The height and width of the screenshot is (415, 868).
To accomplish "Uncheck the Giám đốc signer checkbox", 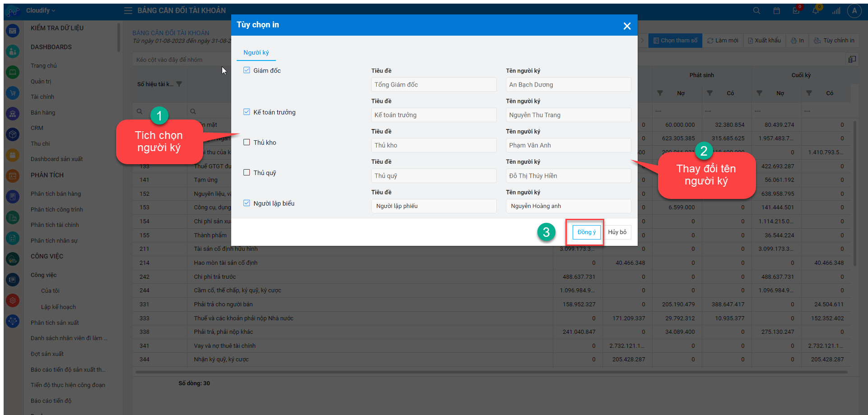I will click(247, 70).
